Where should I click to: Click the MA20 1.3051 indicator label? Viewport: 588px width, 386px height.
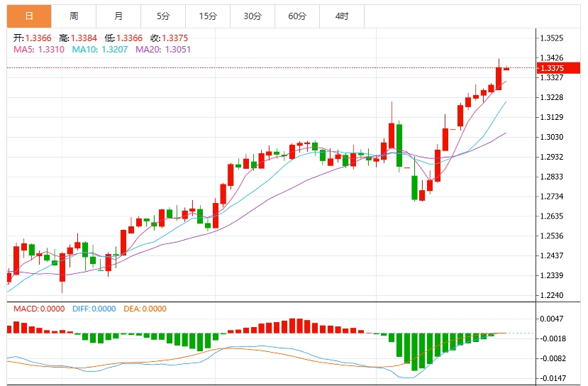click(x=163, y=50)
